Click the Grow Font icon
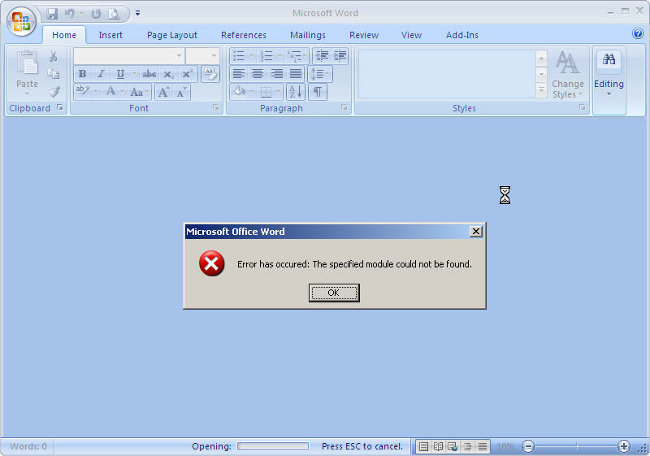The height and width of the screenshot is (456, 650). click(163, 92)
